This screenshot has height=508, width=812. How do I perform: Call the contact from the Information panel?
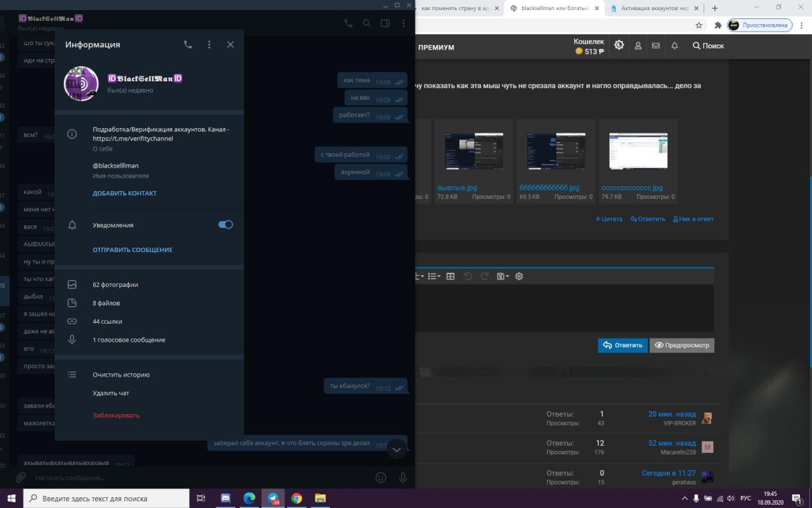click(188, 44)
